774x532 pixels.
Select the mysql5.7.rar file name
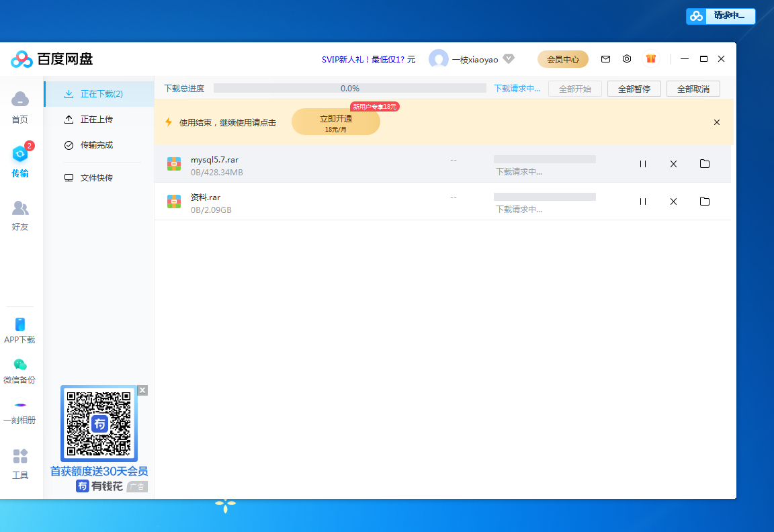click(x=215, y=159)
